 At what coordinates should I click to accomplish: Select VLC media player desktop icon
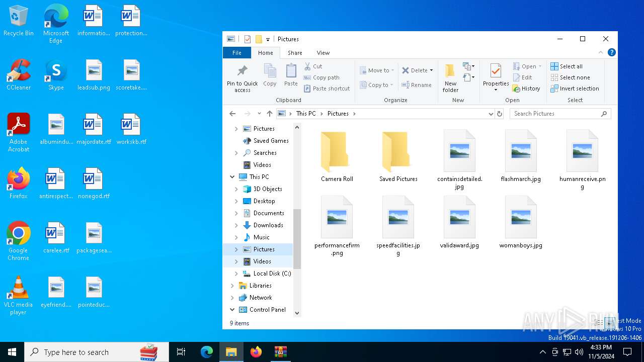pyautogui.click(x=18, y=296)
